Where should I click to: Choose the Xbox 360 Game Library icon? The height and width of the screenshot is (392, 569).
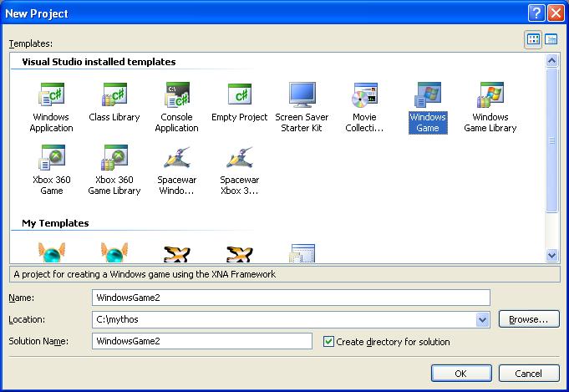(x=114, y=157)
